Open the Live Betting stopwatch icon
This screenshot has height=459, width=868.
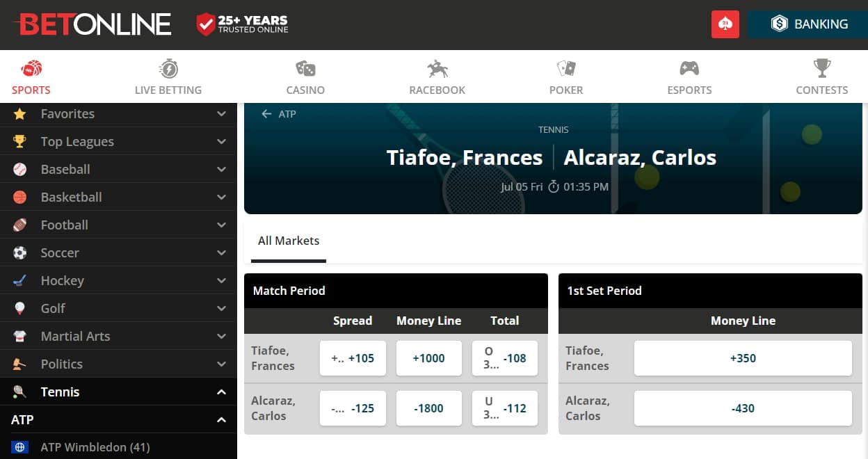tap(168, 69)
